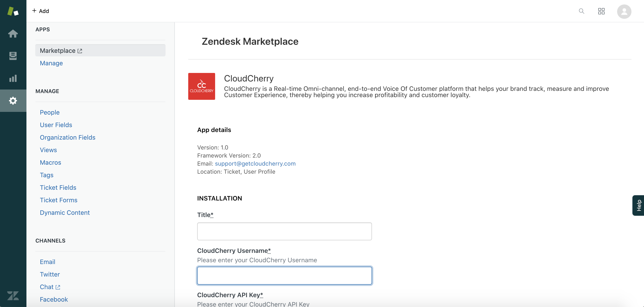
Task: Focus the CloudCherry Username input field
Action: (285, 275)
